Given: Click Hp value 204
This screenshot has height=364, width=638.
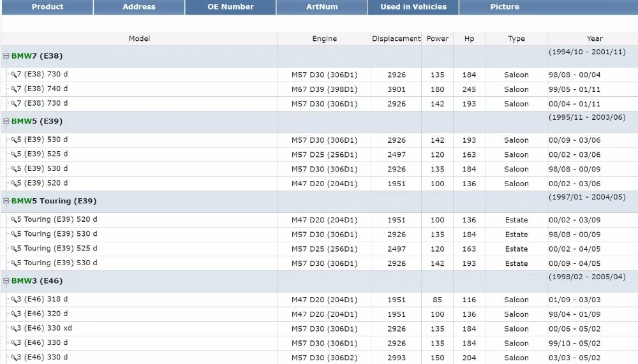Looking at the screenshot, I should (x=469, y=358).
